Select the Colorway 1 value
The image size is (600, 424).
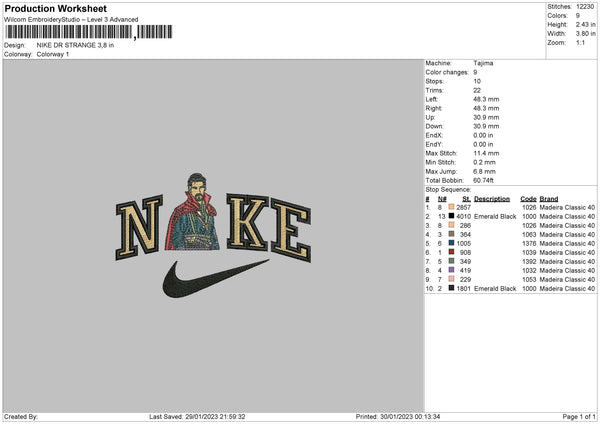53,54
